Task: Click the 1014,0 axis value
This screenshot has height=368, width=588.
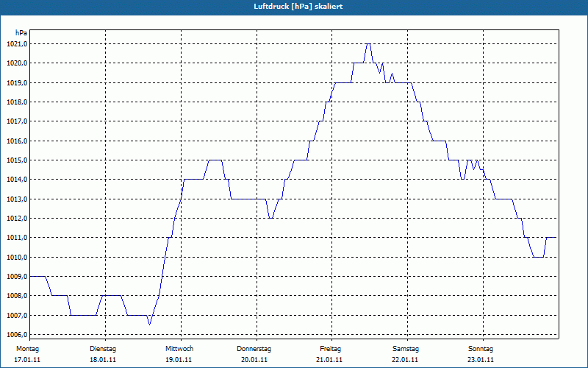Action: click(17, 180)
